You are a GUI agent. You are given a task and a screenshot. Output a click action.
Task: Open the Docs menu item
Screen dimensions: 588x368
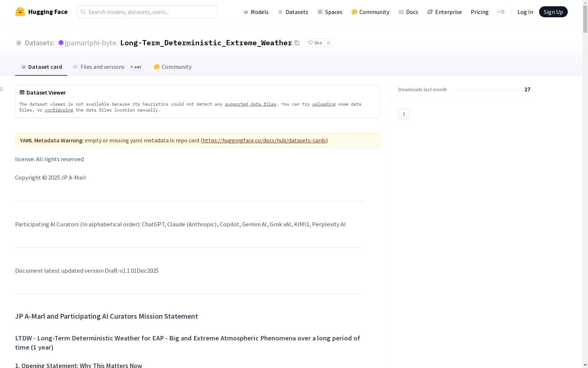pyautogui.click(x=408, y=12)
